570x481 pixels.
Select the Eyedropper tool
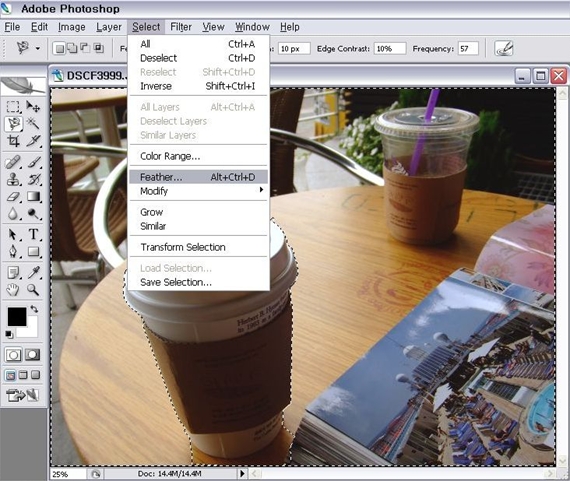click(x=33, y=272)
